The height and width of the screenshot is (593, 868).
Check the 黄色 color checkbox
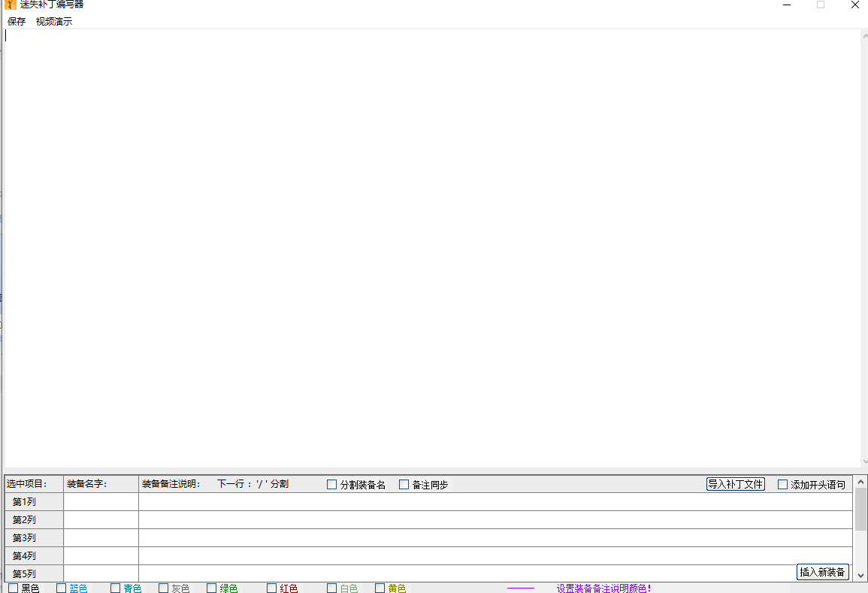(380, 588)
